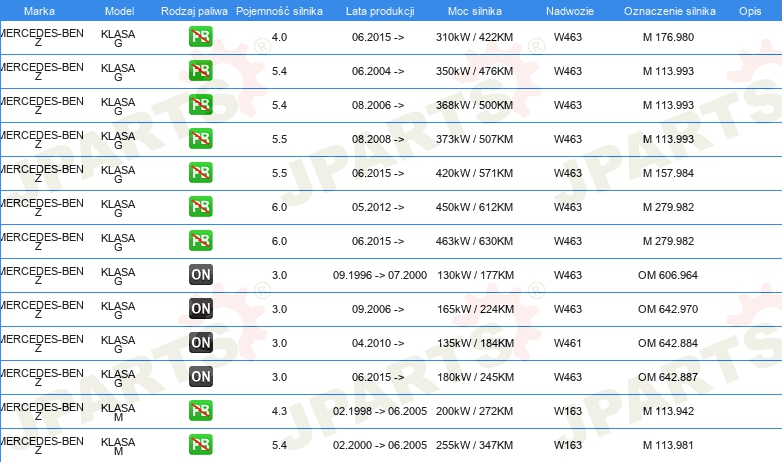The height and width of the screenshot is (462, 782).
Task: Click production years 09.1996 -> 07.2000
Action: pos(380,275)
